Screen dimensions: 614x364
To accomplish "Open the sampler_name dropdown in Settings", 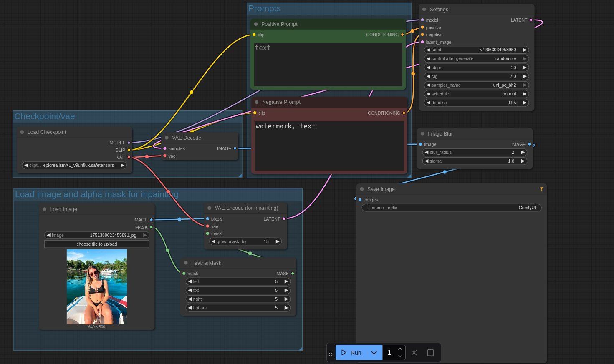I will pyautogui.click(x=477, y=85).
